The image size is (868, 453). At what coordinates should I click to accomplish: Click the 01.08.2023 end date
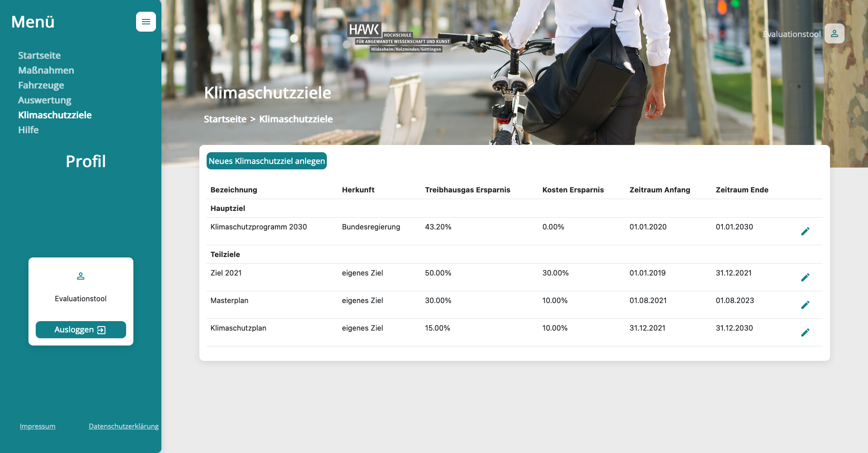735,300
